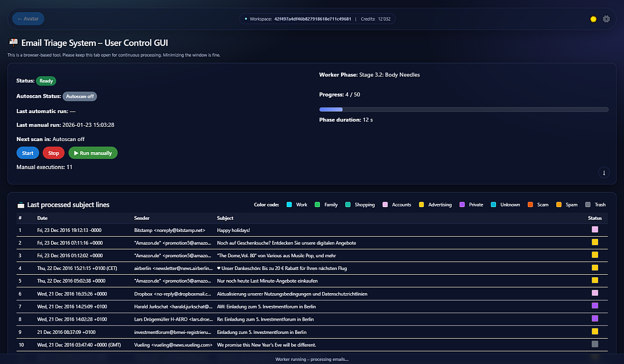Click the Trash color swatch in legend
624x364 pixels.
coord(588,205)
